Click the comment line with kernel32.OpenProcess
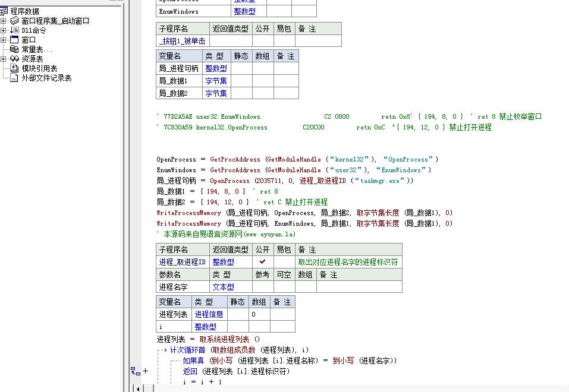 (324, 127)
